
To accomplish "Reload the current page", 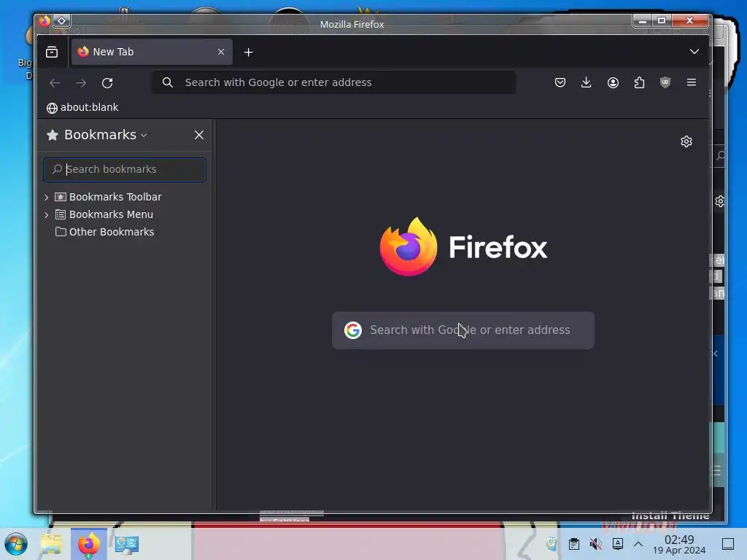I will [x=107, y=83].
